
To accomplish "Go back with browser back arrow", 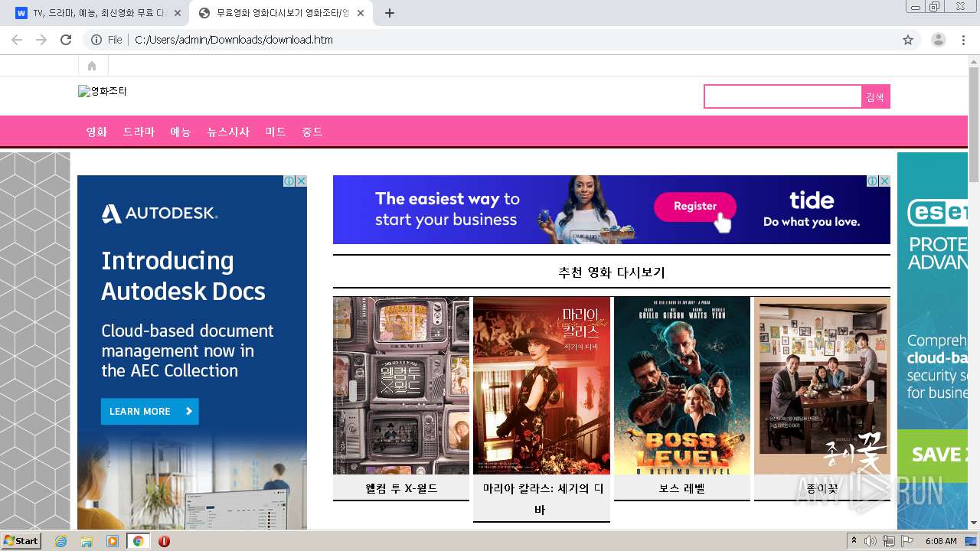I will pos(17,40).
